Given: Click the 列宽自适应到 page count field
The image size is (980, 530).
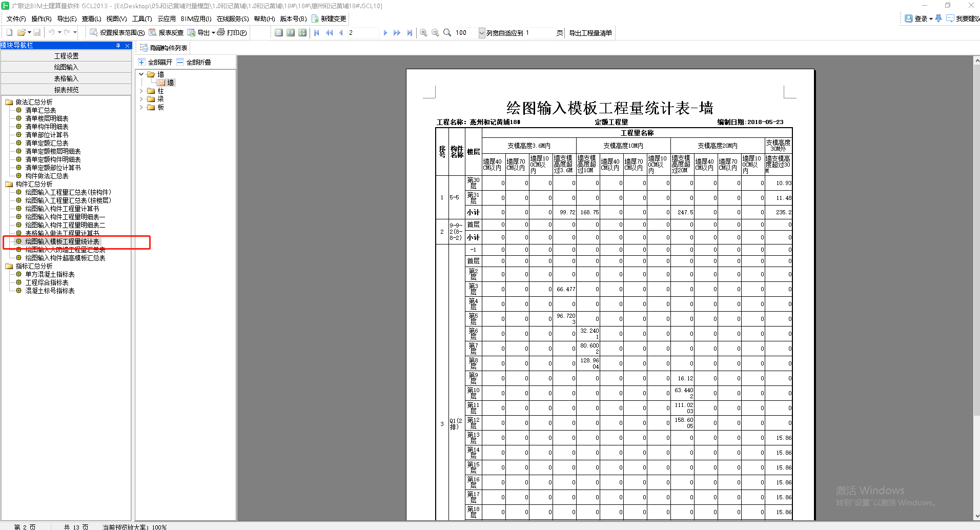Looking at the screenshot, I should pyautogui.click(x=539, y=33).
